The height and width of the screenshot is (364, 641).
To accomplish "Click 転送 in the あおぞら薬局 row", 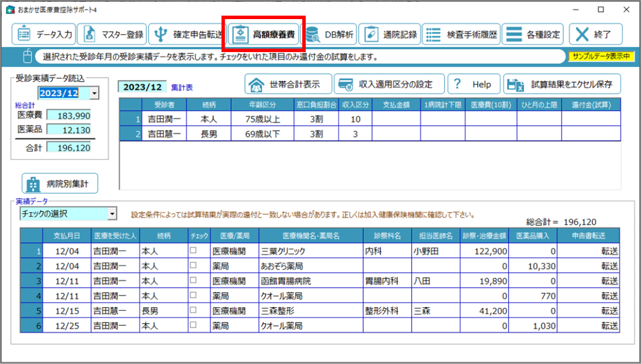I will [610, 266].
